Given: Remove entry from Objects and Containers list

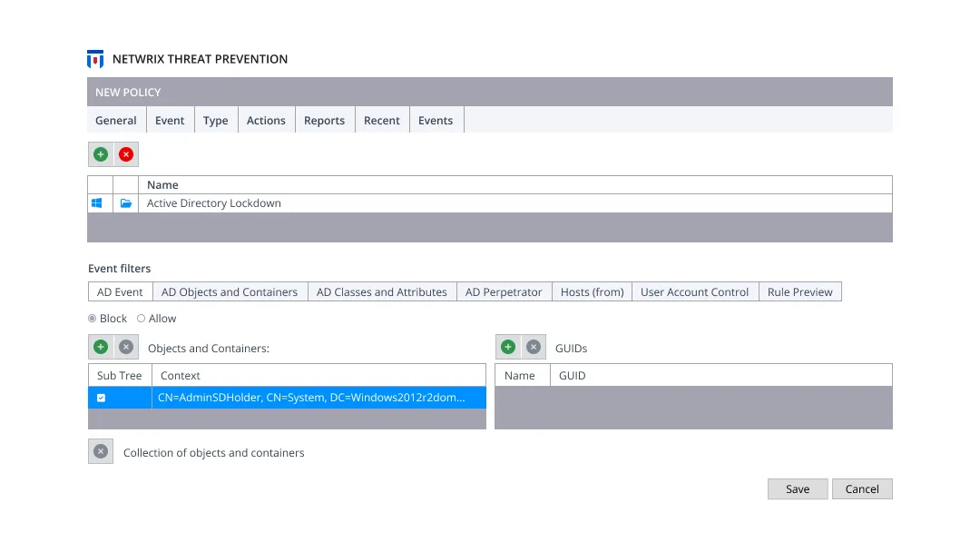Looking at the screenshot, I should coord(126,347).
